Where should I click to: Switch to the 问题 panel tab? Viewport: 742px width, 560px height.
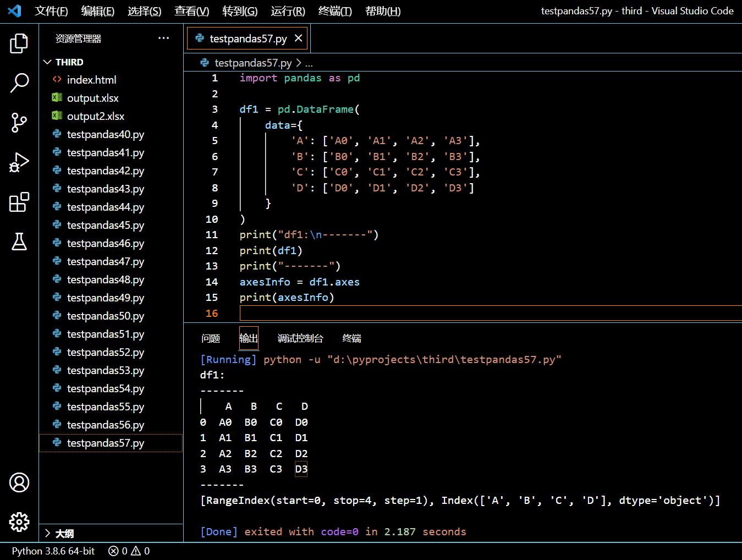click(211, 338)
